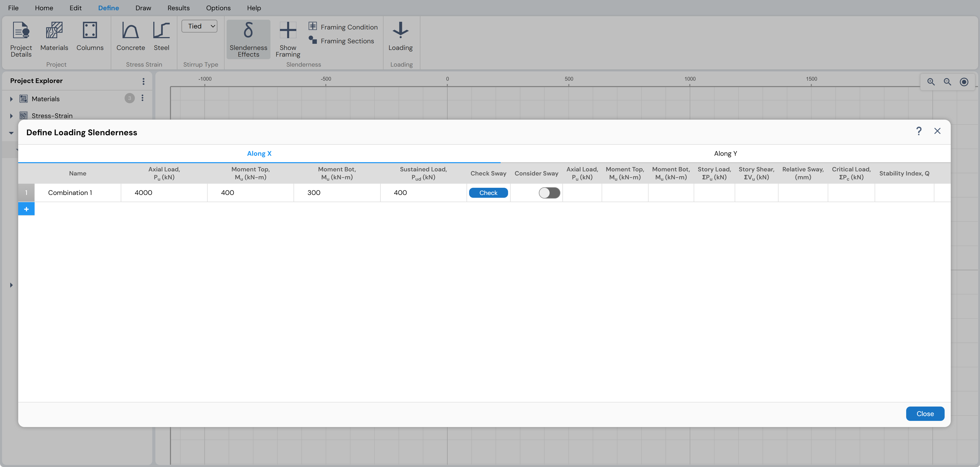Add a new loading combination row
This screenshot has width=980, height=467.
(x=26, y=209)
